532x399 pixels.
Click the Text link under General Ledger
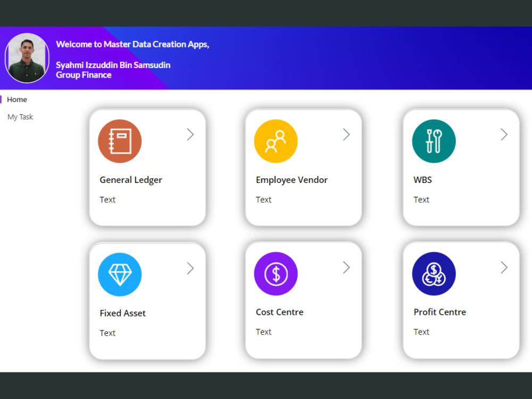click(107, 199)
